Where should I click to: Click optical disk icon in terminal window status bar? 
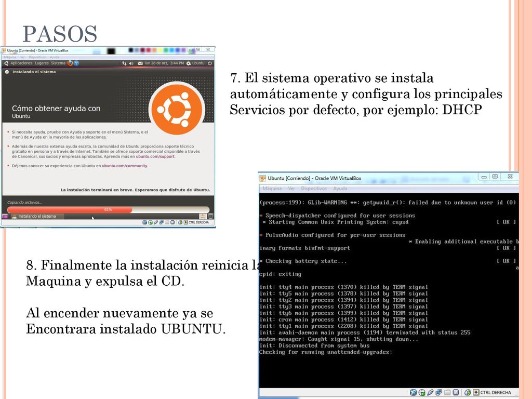click(422, 393)
